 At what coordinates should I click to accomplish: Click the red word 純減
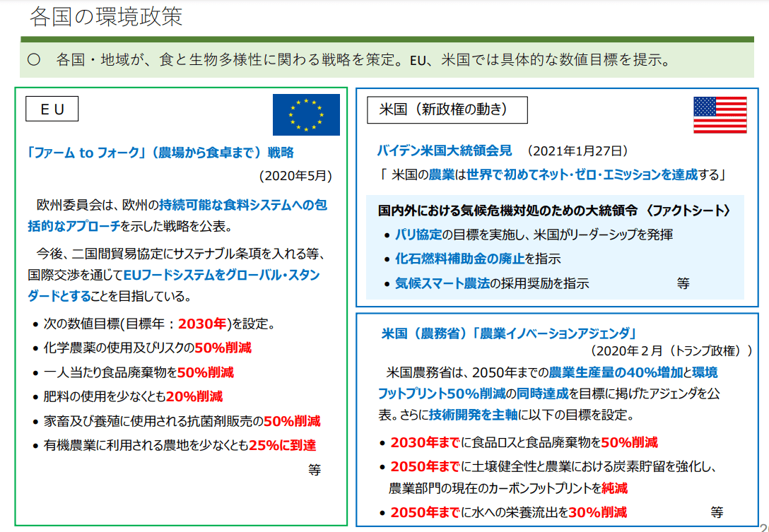615,488
